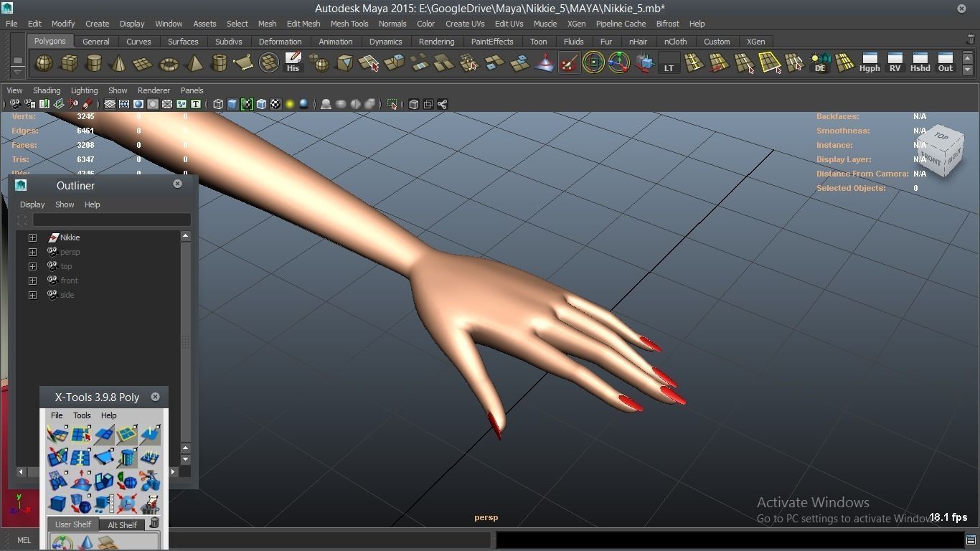Click the DE shelf button
Viewport: 980px width, 551px height.
(820, 63)
